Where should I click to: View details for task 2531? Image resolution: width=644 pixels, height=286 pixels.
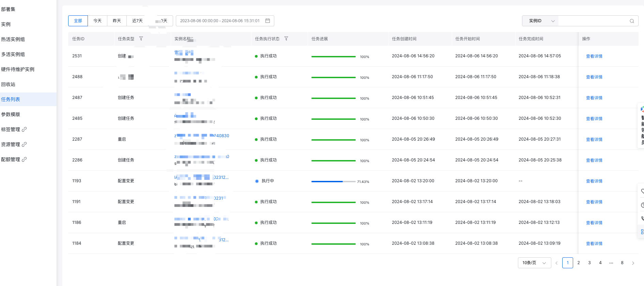[x=594, y=56]
